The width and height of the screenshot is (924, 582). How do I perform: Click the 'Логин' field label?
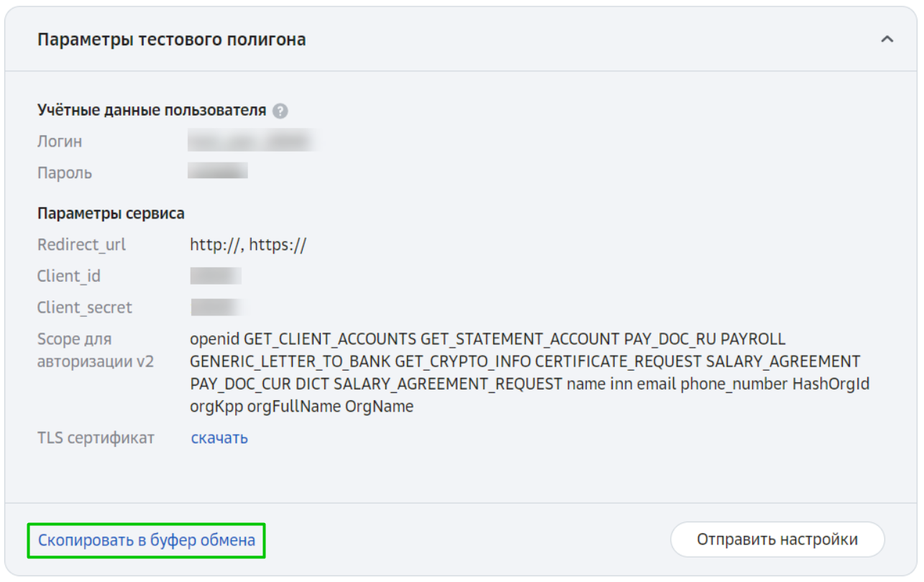click(x=60, y=142)
